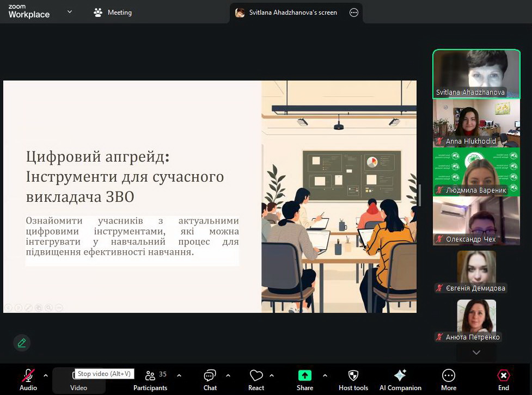532x395 pixels.
Task: Open Host tools shield icon
Action: (353, 379)
